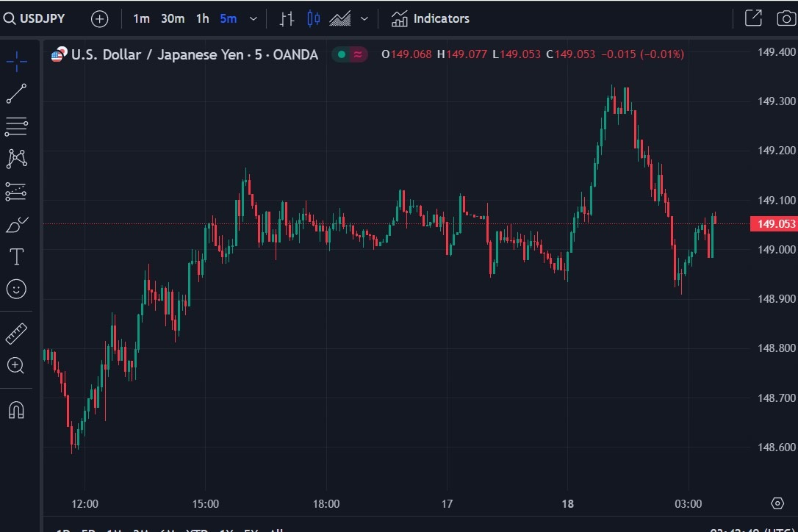The image size is (798, 532).
Task: Activate the zoom in tool
Action: click(x=15, y=365)
